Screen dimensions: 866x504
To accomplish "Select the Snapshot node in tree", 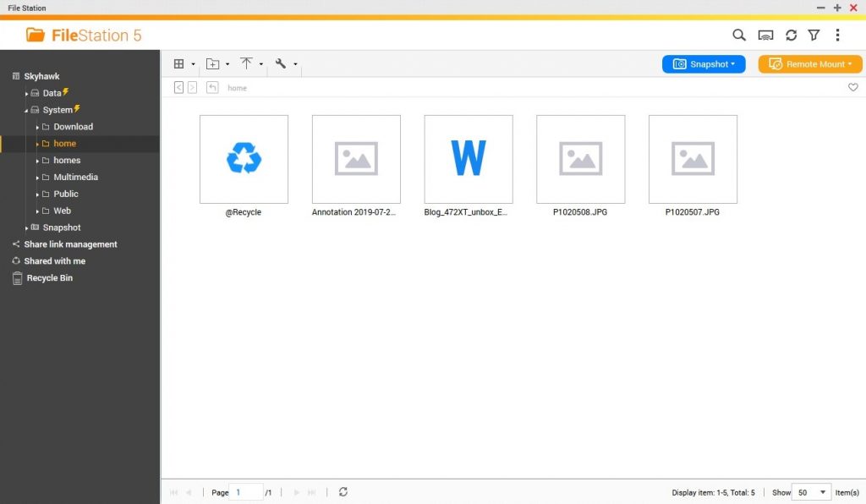I will tap(62, 227).
